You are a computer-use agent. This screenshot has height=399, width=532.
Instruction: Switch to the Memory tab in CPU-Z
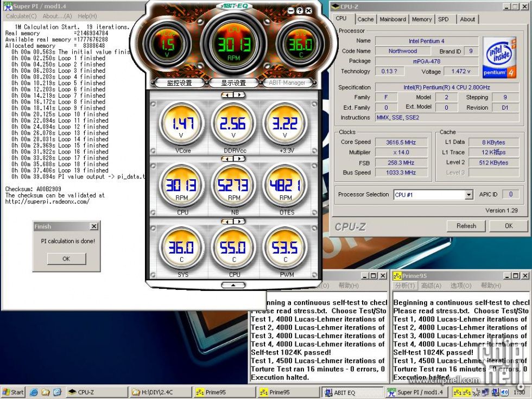point(422,20)
